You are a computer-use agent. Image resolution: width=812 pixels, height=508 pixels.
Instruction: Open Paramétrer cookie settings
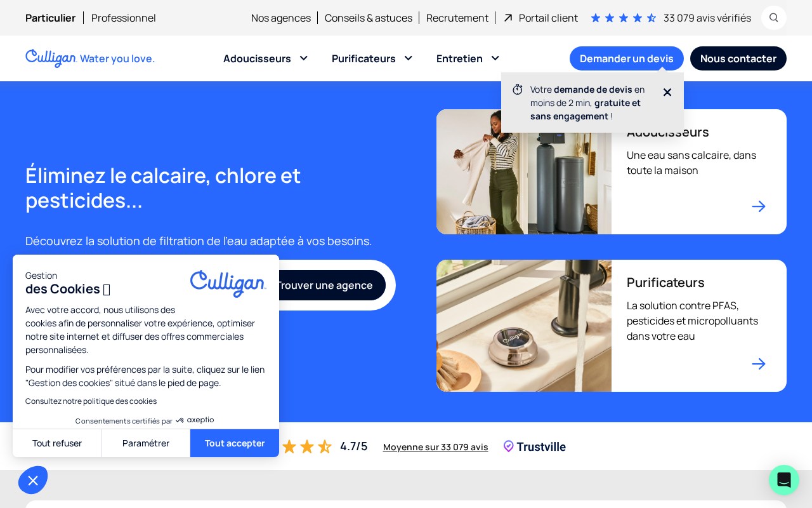click(x=146, y=443)
